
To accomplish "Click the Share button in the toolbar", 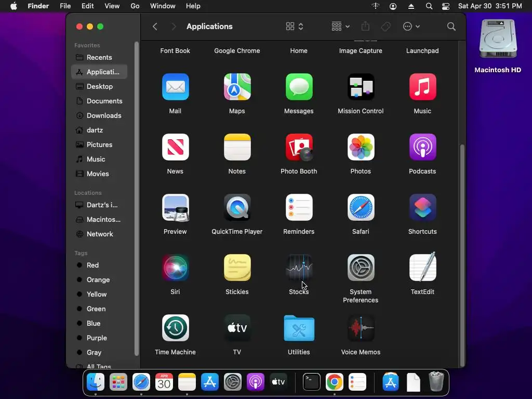I will (x=365, y=26).
